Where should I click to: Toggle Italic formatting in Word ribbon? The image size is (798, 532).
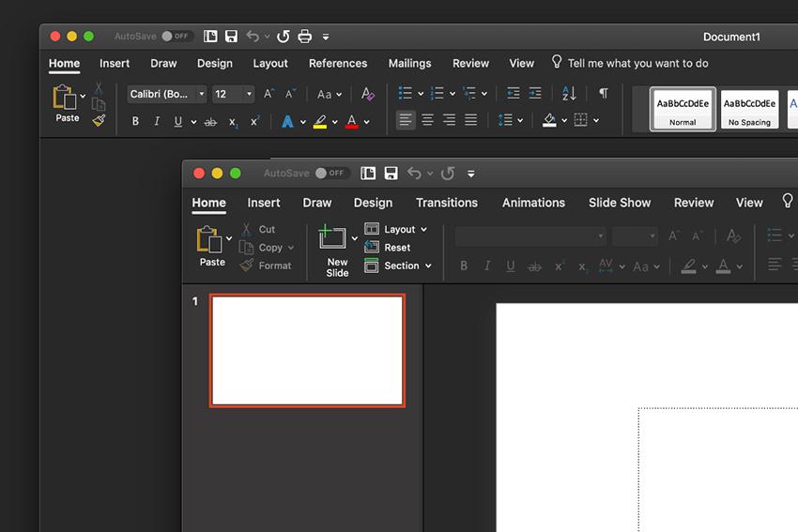pyautogui.click(x=157, y=121)
